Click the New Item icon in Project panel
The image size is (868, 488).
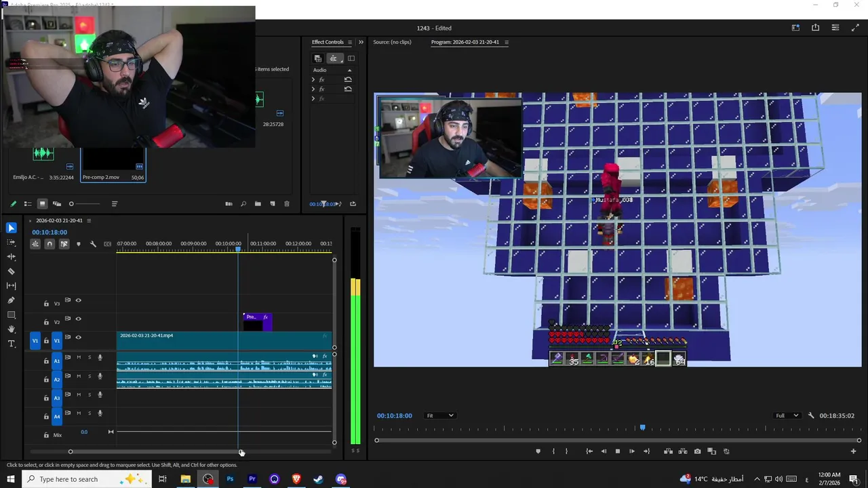(x=273, y=204)
